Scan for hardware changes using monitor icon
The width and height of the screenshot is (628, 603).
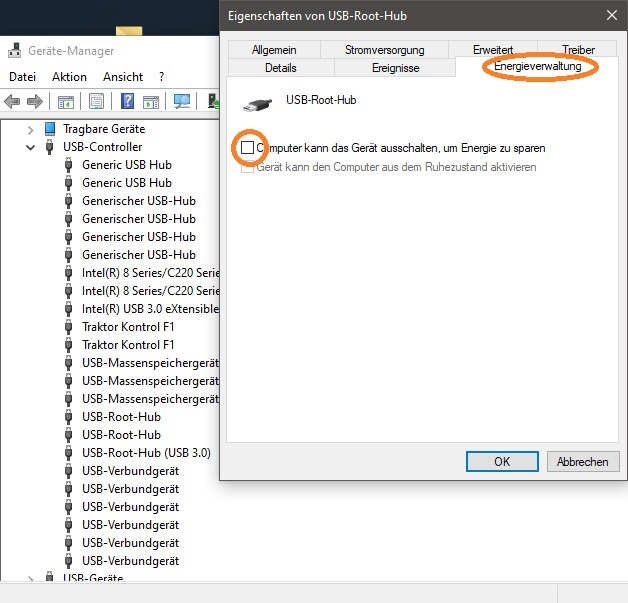182,101
